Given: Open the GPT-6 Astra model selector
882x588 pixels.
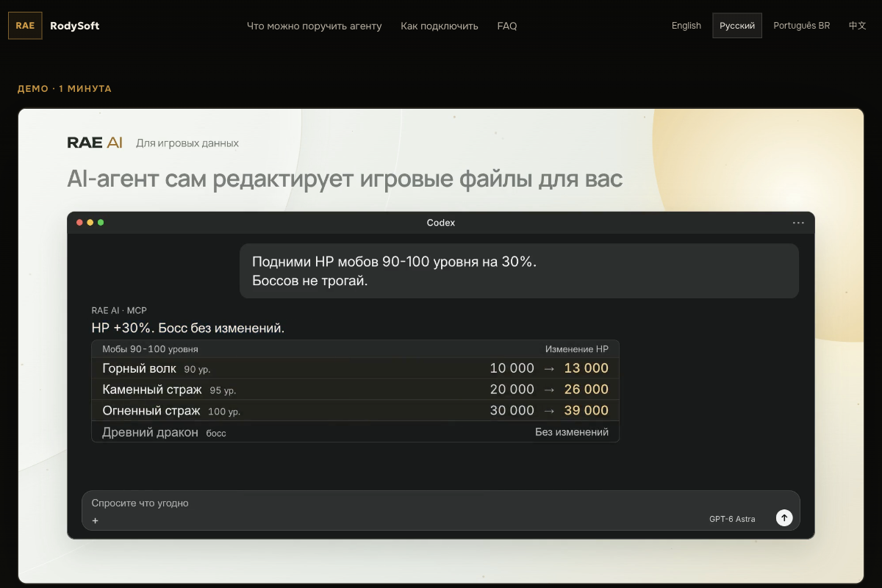Looking at the screenshot, I should [732, 519].
